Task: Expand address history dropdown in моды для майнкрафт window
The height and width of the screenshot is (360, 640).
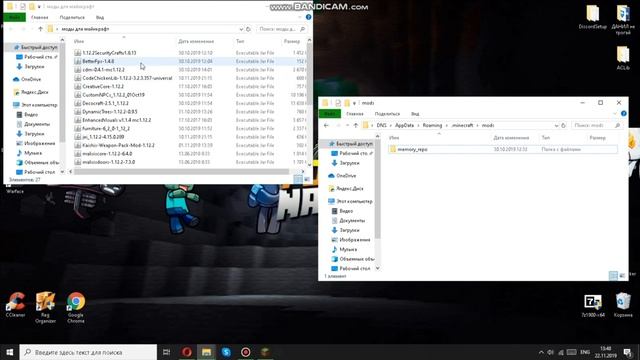Action: 241,29
